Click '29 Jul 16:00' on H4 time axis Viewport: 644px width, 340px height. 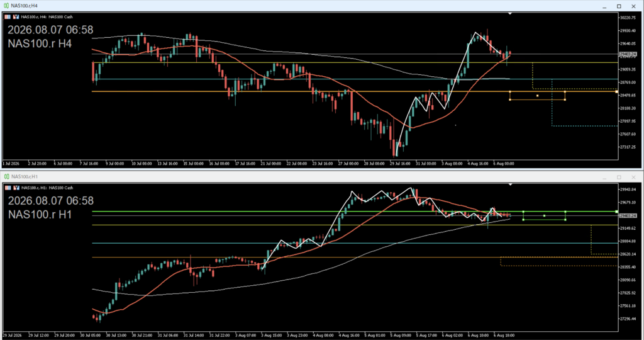point(400,164)
